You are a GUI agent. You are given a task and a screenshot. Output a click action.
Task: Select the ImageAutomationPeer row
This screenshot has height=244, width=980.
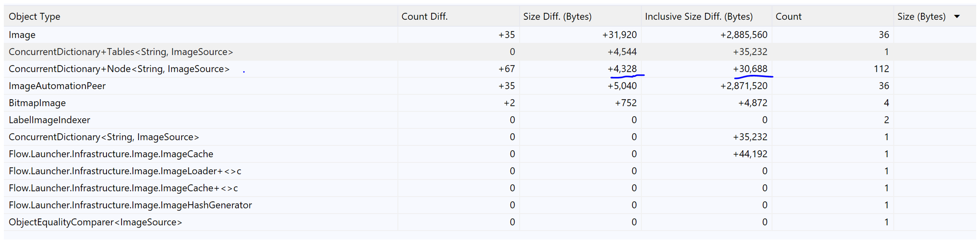490,86
